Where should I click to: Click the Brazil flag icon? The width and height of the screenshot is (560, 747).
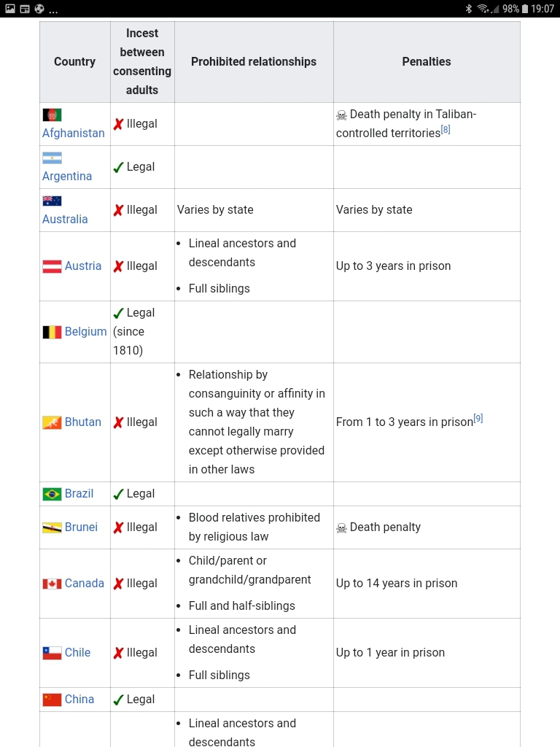pos(52,494)
